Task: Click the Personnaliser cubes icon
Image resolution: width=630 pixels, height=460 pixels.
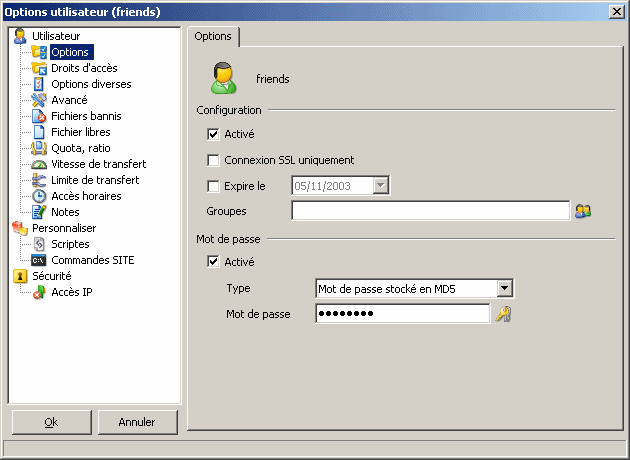Action: tap(20, 228)
